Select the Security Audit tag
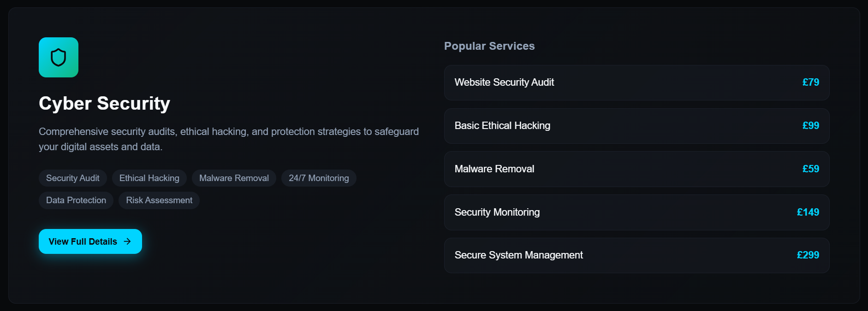The image size is (868, 311). pyautogui.click(x=72, y=178)
